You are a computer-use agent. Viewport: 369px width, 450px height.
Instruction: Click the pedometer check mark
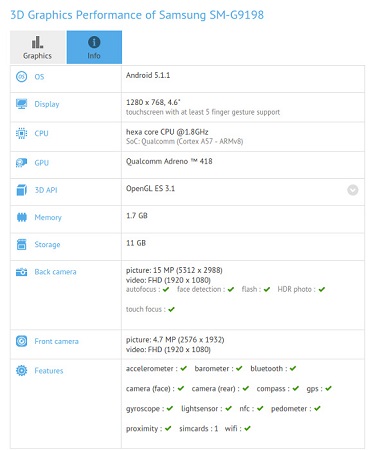317,408
